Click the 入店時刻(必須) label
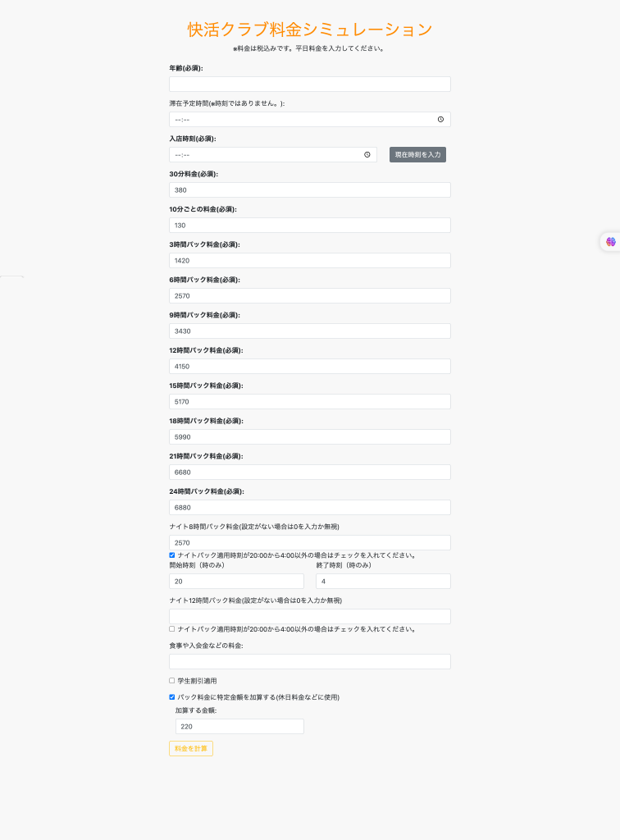Viewport: 620px width, 840px height. pos(193,139)
